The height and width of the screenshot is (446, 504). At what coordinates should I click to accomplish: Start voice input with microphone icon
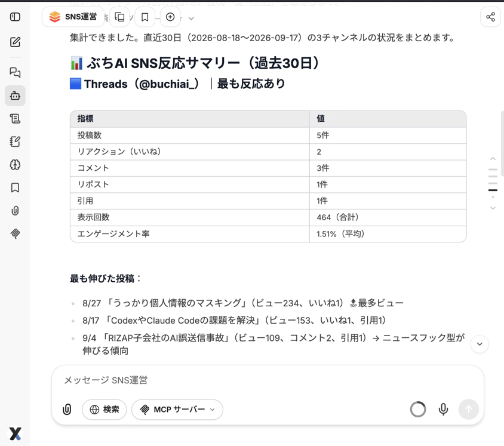[443, 410]
